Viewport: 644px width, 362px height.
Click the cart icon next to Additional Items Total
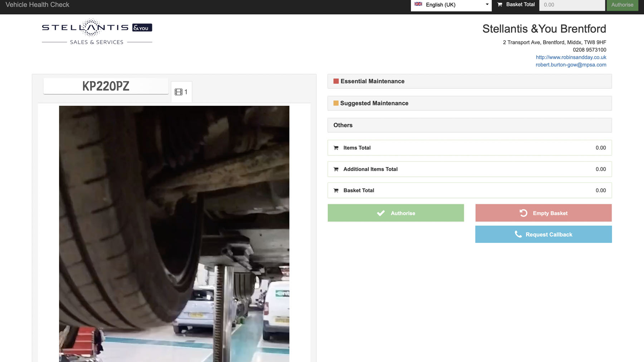[x=336, y=169]
